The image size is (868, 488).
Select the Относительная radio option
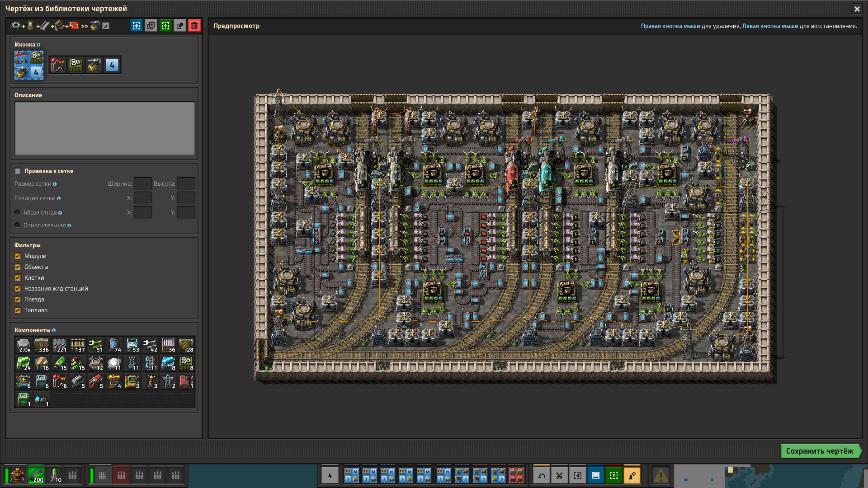17,225
